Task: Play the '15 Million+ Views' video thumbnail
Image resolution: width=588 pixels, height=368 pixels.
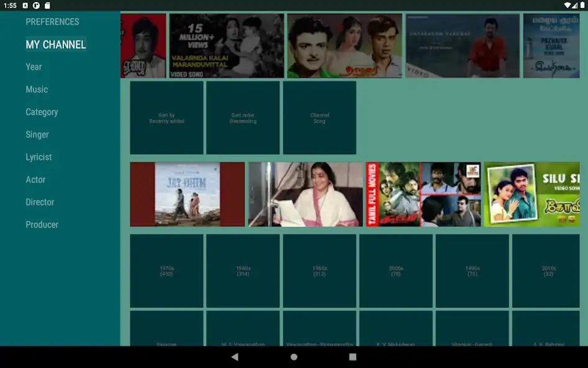Action: [x=227, y=46]
